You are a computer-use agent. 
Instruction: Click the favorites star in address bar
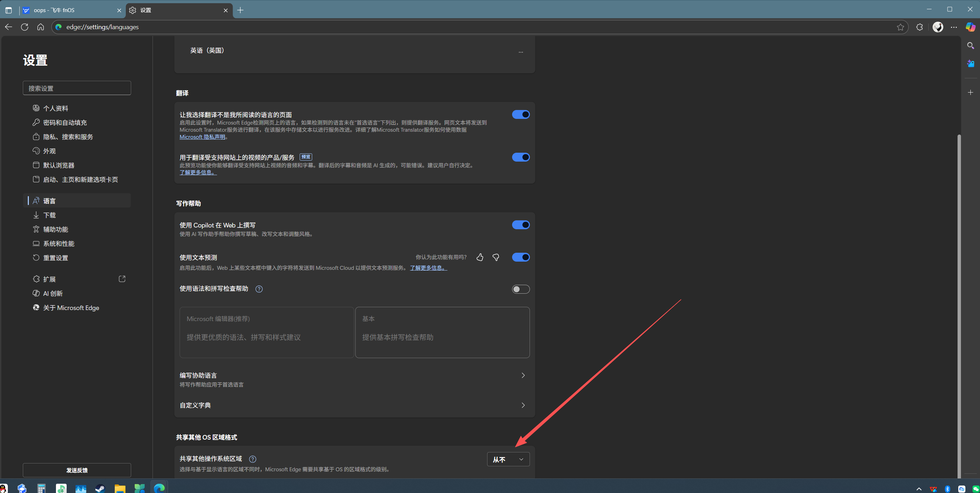coord(900,27)
